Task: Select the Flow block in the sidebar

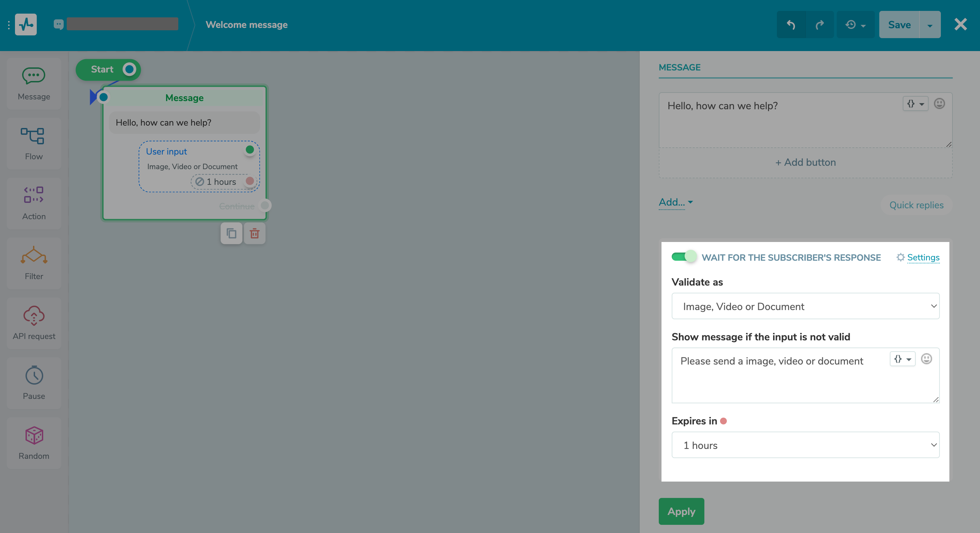Action: pyautogui.click(x=33, y=143)
